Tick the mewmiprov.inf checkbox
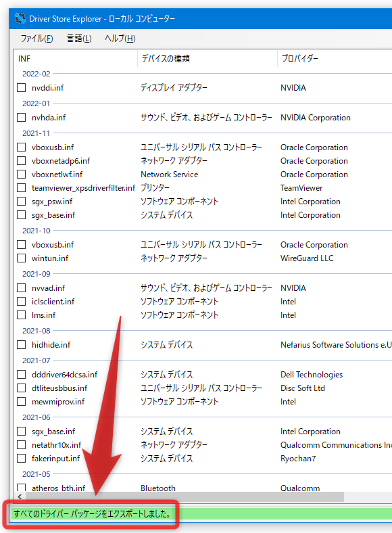The image size is (392, 533). pos(22,402)
